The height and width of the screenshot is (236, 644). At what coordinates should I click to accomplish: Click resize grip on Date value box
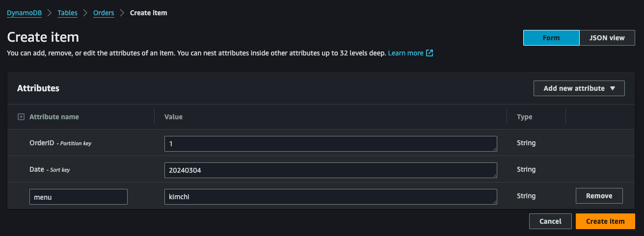click(x=494, y=175)
